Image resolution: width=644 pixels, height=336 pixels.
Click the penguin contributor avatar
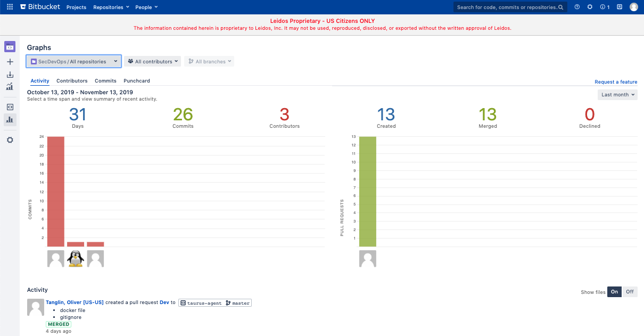pyautogui.click(x=76, y=259)
